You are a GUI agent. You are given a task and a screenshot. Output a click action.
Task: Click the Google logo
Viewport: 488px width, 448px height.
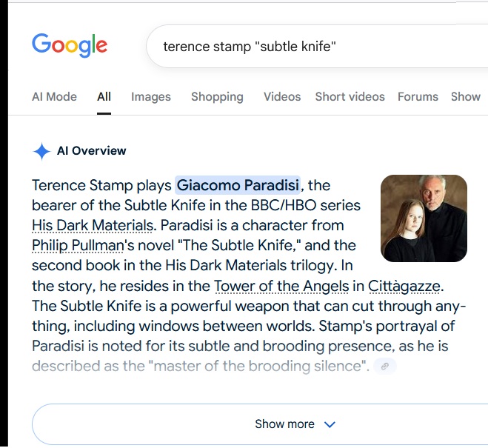(70, 45)
